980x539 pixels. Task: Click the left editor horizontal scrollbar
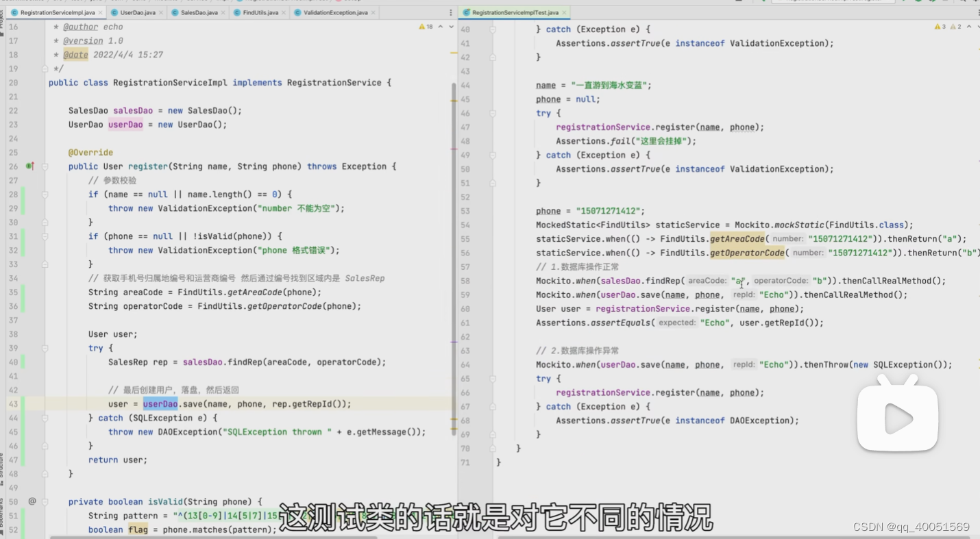pos(213,537)
